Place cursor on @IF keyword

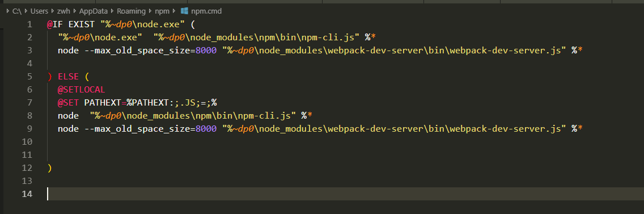pyautogui.click(x=55, y=24)
